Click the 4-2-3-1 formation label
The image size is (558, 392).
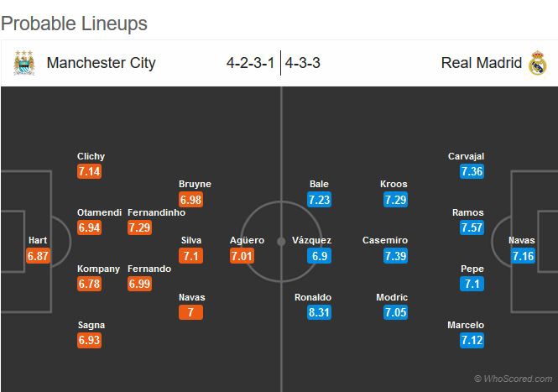[252, 63]
